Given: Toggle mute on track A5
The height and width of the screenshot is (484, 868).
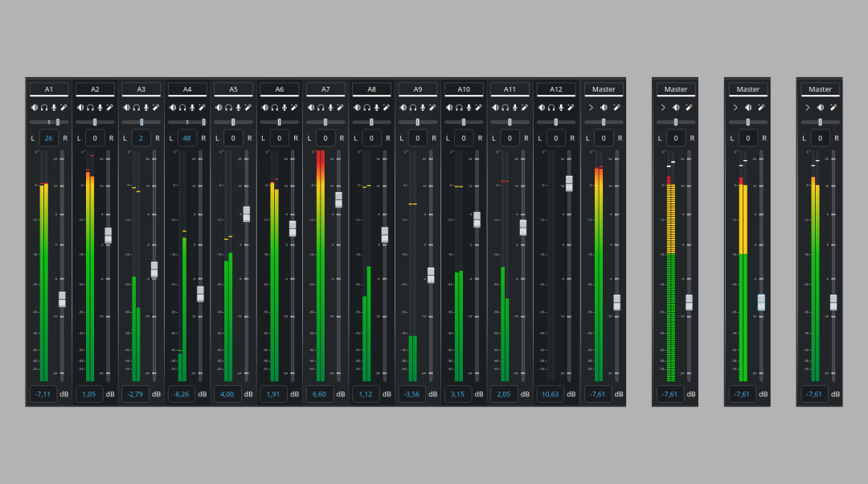Looking at the screenshot, I should click(219, 107).
